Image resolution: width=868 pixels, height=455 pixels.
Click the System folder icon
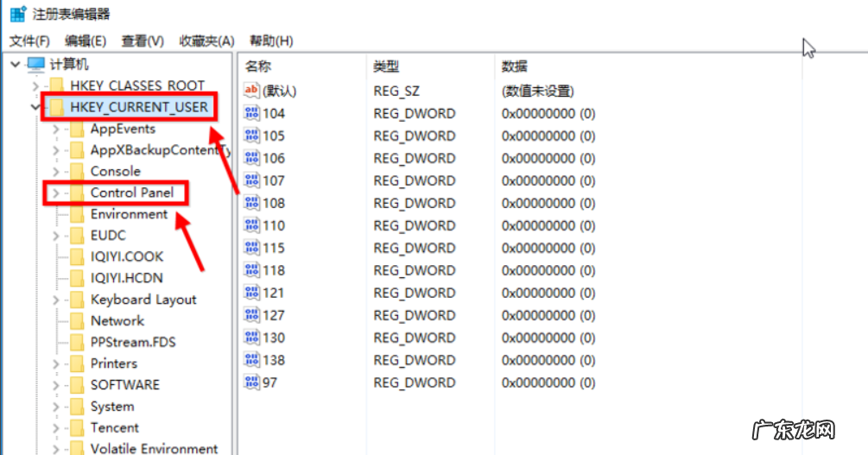click(x=78, y=407)
